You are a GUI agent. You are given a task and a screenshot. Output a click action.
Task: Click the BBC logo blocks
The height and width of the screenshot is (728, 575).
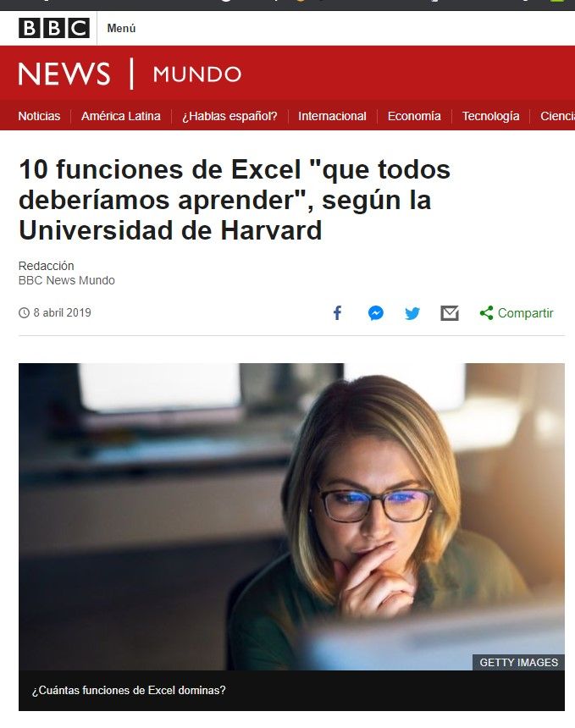click(x=54, y=28)
